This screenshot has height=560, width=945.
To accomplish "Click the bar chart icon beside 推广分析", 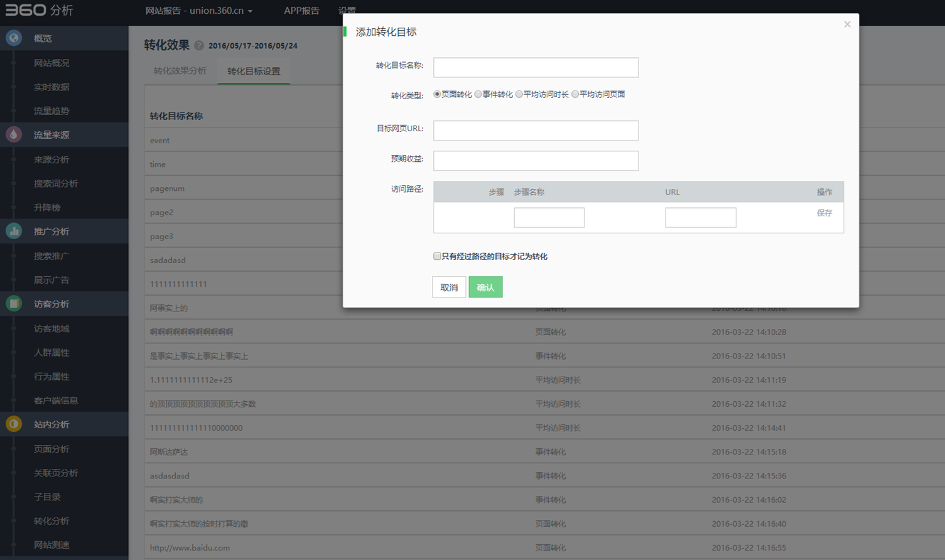I will pos(14,232).
